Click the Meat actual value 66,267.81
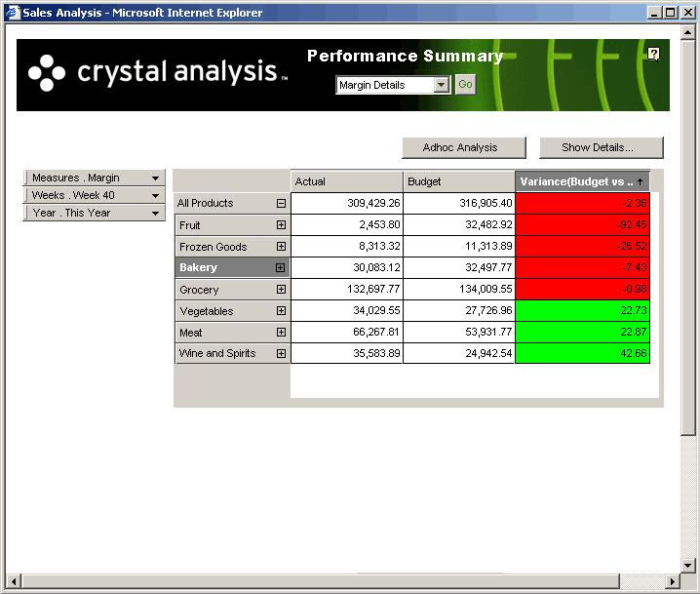 pos(347,332)
